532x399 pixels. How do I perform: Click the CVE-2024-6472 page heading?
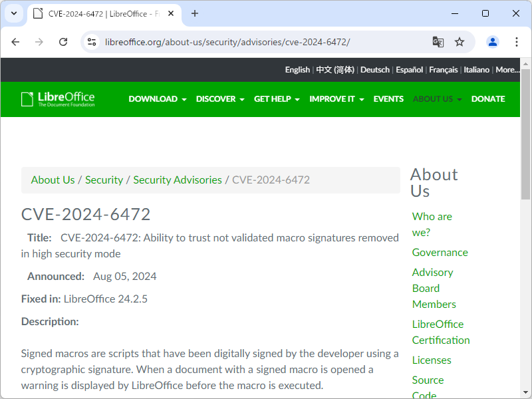pos(86,214)
